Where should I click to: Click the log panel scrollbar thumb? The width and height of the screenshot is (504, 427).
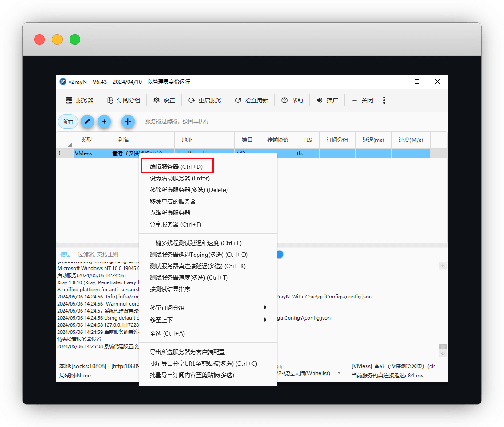coord(443,346)
